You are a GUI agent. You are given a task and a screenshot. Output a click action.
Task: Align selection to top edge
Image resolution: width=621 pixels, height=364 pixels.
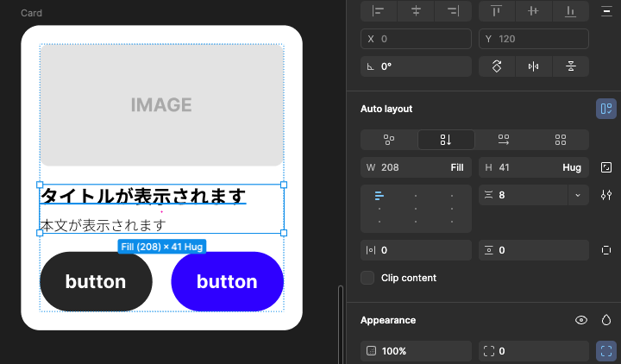(x=496, y=11)
